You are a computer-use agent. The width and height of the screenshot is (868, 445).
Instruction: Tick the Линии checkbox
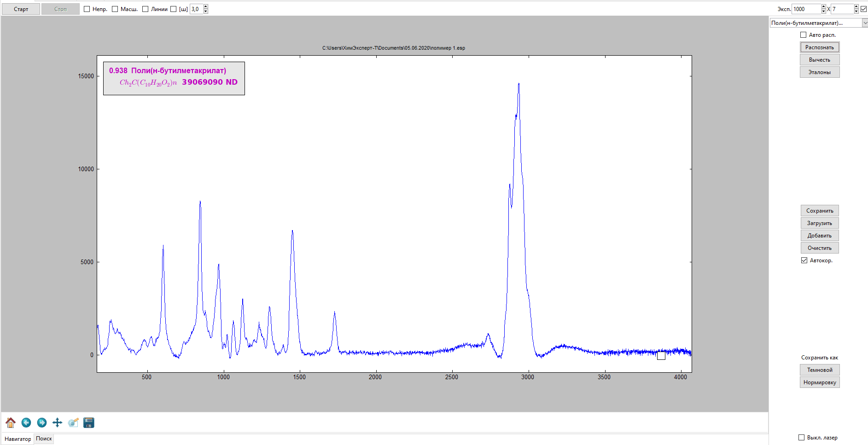146,9
